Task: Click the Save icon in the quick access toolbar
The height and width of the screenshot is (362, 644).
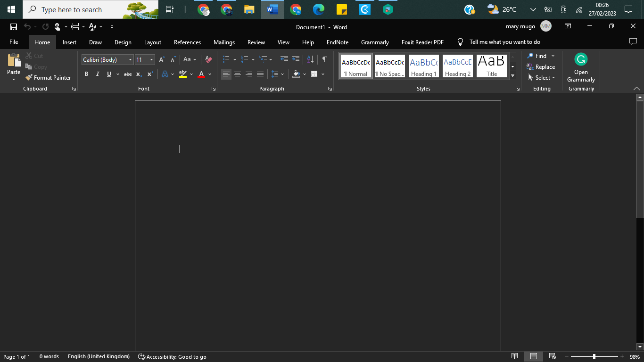Action: (x=14, y=27)
